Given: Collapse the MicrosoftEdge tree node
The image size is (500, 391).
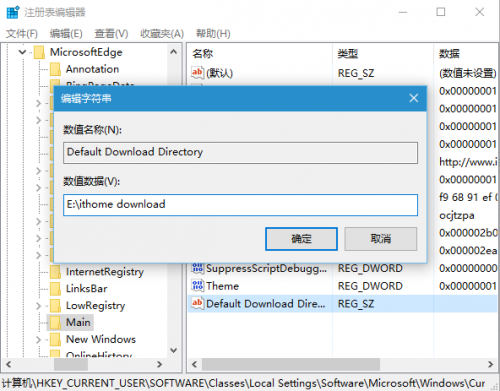Looking at the screenshot, I should pos(22,52).
